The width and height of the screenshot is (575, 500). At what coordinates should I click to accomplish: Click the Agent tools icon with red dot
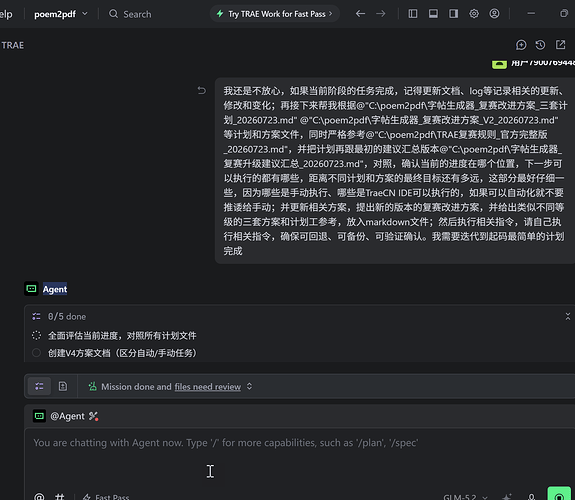(x=93, y=416)
